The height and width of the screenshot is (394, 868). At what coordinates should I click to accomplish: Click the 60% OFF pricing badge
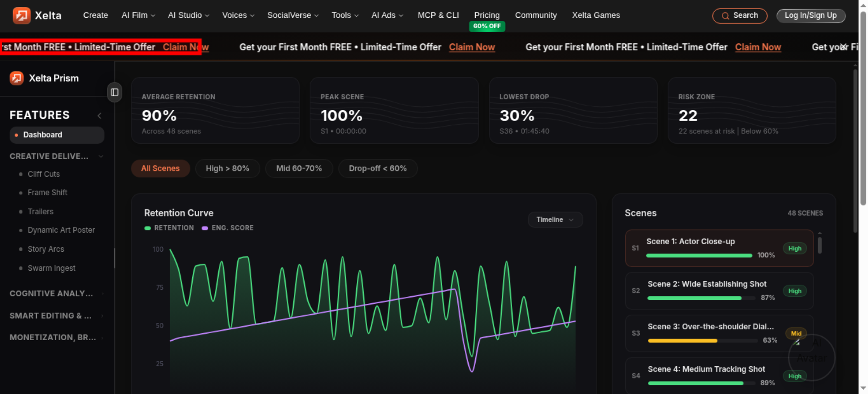click(487, 26)
